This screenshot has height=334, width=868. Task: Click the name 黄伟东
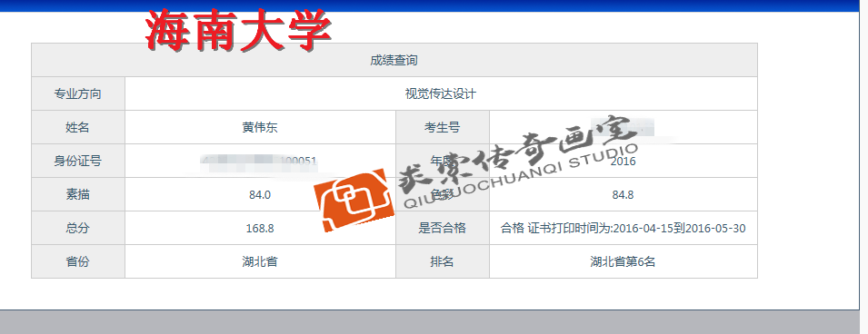pos(260,128)
